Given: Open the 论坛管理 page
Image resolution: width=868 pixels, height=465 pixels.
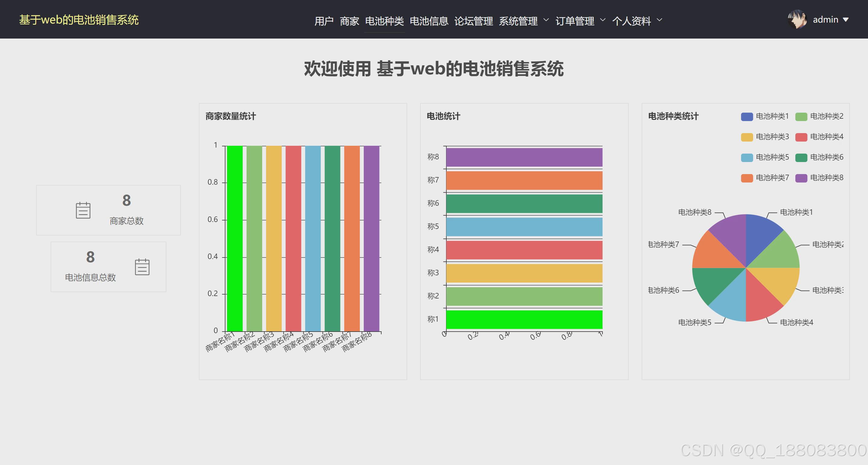Looking at the screenshot, I should [x=473, y=21].
